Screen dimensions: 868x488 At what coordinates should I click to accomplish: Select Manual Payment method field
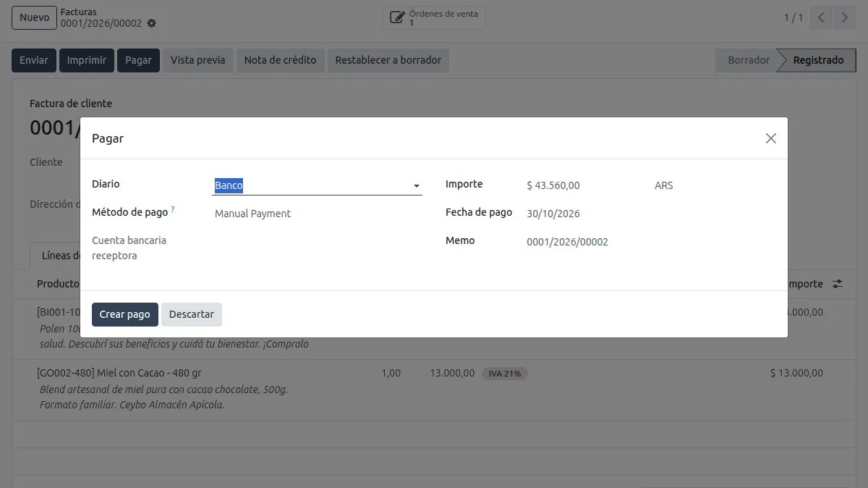(317, 214)
